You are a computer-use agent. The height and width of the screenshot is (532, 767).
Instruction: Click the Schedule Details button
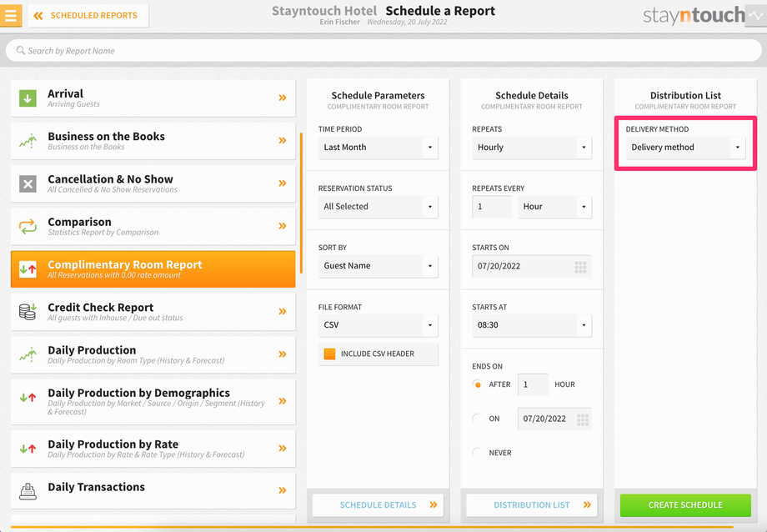pyautogui.click(x=378, y=505)
